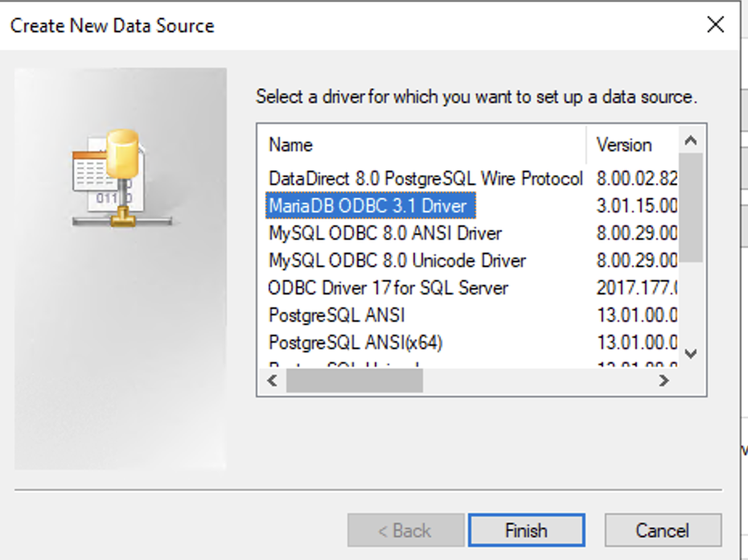The width and height of the screenshot is (748, 560).
Task: Click the scroll left arrow of driver list
Action: (273, 381)
